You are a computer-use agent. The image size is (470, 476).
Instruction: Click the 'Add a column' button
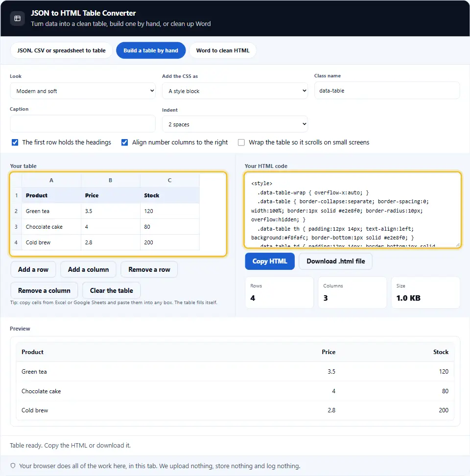(88, 269)
